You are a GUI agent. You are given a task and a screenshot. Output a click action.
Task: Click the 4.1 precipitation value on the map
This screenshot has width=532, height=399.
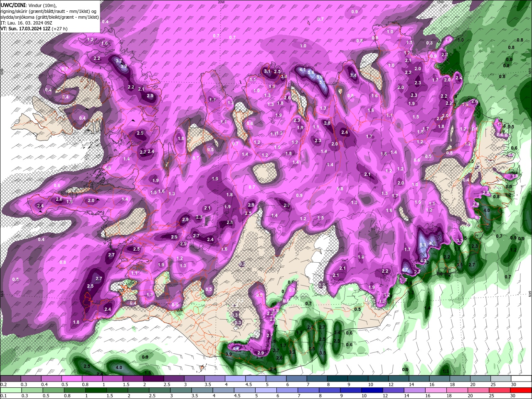click(x=303, y=69)
